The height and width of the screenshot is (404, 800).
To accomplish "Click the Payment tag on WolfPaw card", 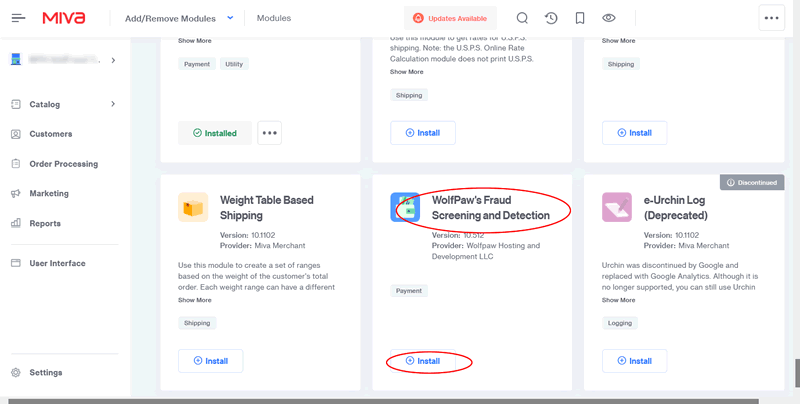I will click(x=409, y=291).
